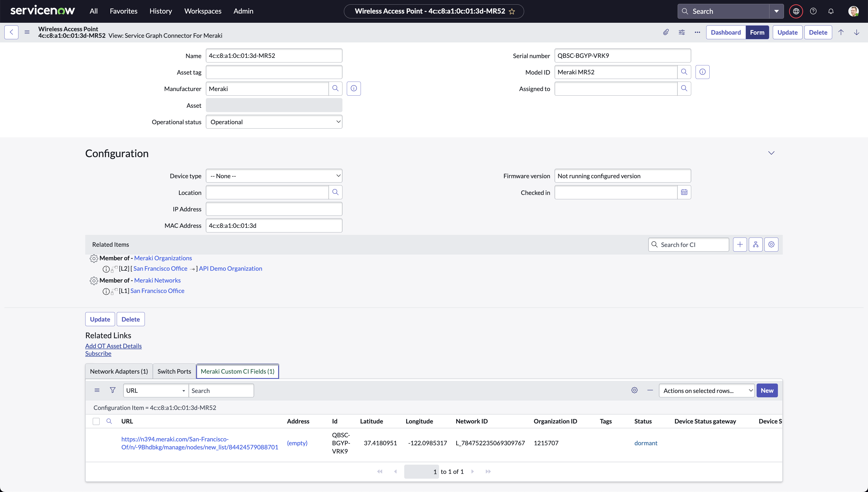Open the personalize form icon
Image resolution: width=868 pixels, height=492 pixels.
682,32
